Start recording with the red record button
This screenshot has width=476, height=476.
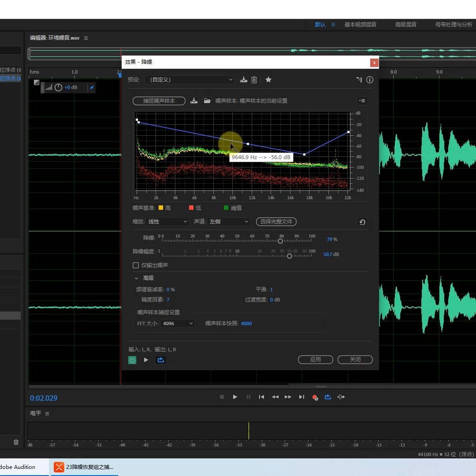(315, 397)
